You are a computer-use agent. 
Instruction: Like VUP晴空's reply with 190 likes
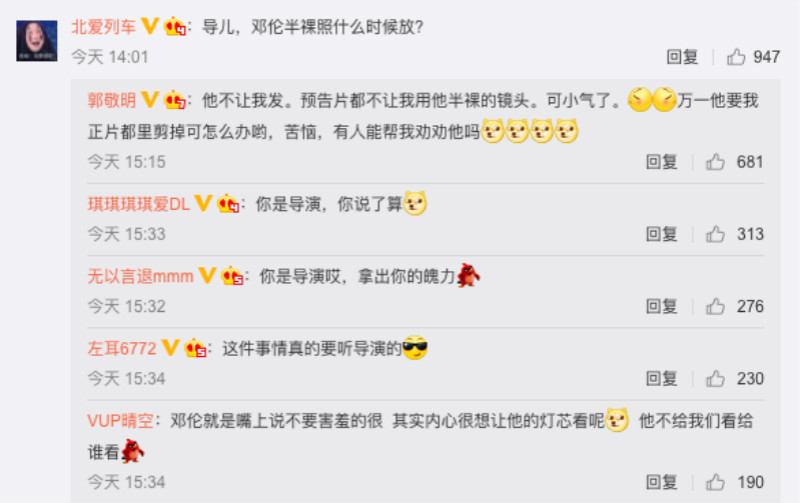click(x=715, y=482)
